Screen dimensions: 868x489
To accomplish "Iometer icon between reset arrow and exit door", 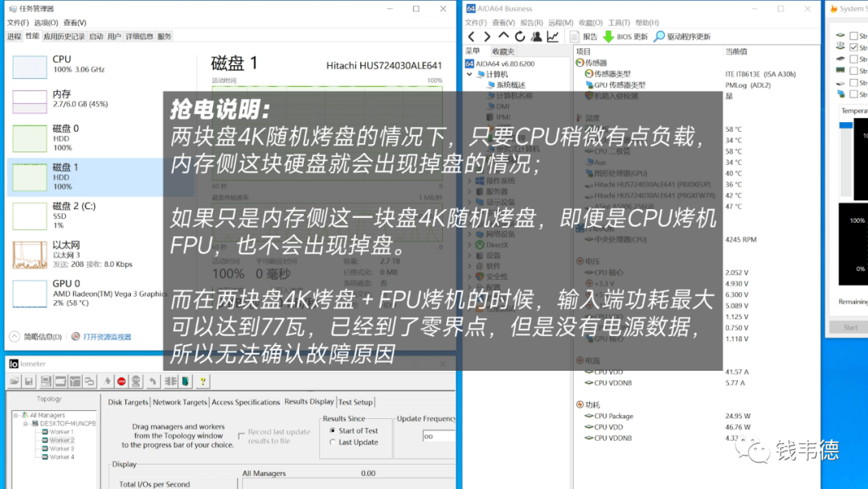I will pos(171,381).
